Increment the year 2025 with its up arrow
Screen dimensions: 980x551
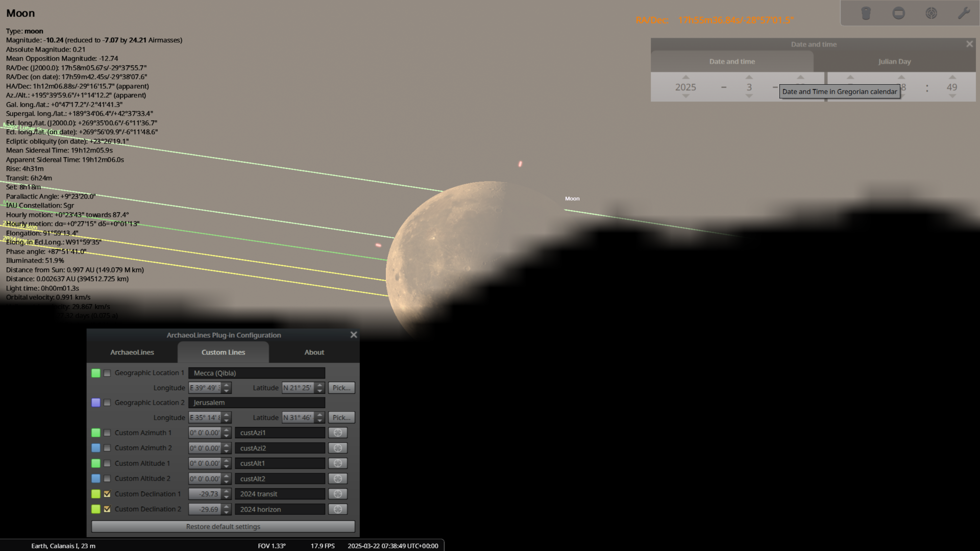[685, 78]
